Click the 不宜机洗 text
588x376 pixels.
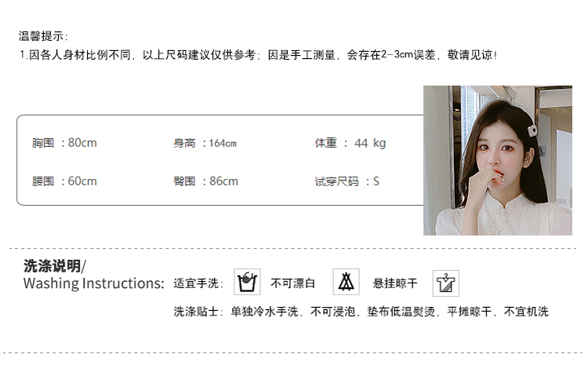click(526, 312)
